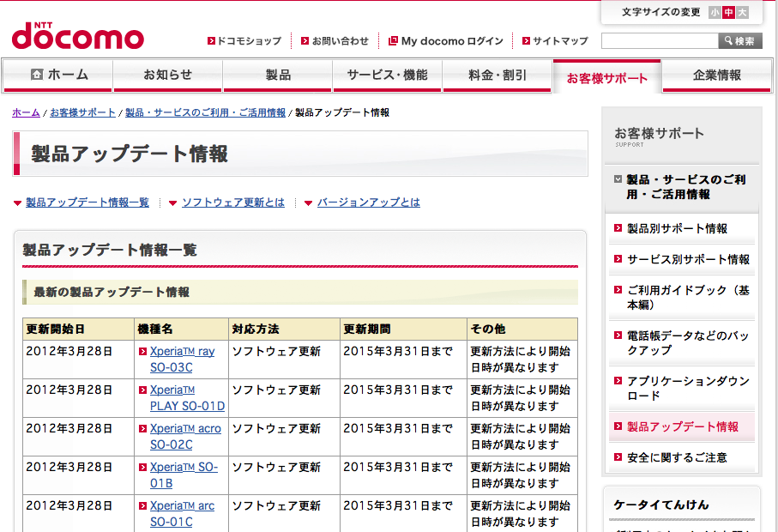The width and height of the screenshot is (778, 532).
Task: Click the site search input field
Action: [660, 40]
